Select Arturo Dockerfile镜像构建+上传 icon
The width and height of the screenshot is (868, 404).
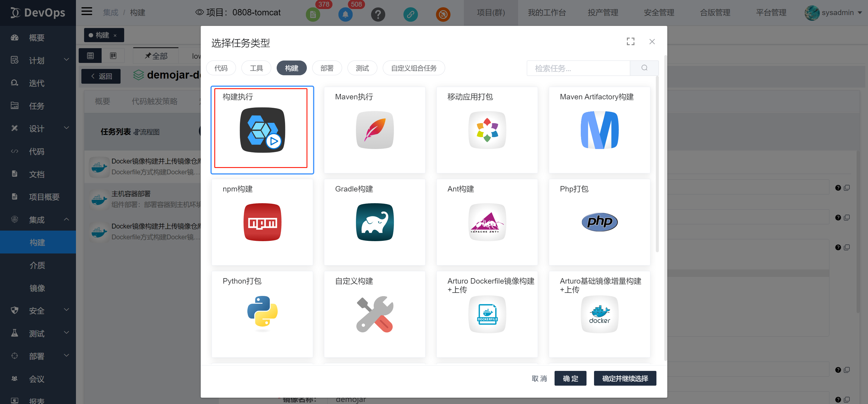(x=487, y=314)
